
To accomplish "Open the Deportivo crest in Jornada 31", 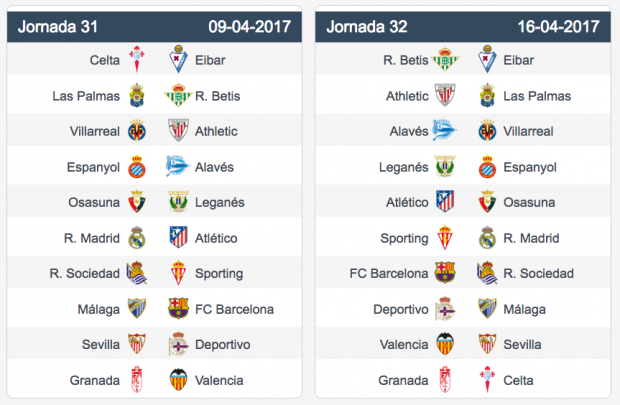I will pyautogui.click(x=178, y=344).
